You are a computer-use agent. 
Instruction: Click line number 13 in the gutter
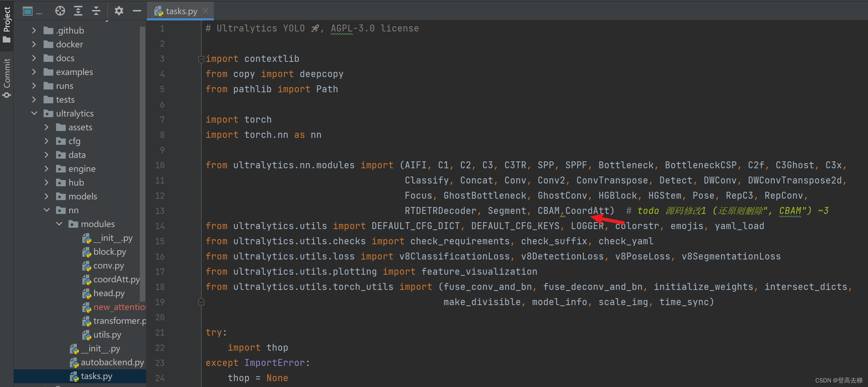pyautogui.click(x=160, y=211)
